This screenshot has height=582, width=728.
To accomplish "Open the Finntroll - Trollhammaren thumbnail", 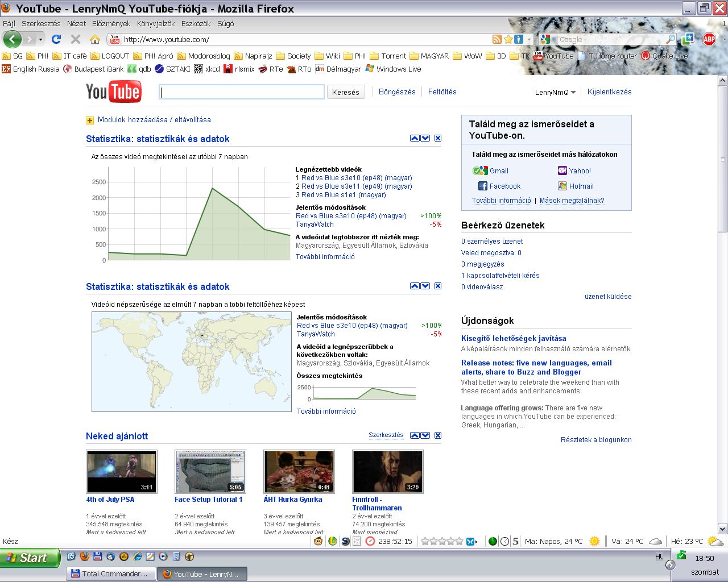I will (387, 472).
